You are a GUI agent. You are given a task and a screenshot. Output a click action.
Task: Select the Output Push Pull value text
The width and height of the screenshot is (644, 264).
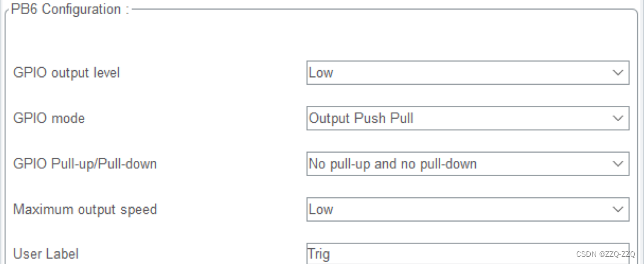point(361,118)
